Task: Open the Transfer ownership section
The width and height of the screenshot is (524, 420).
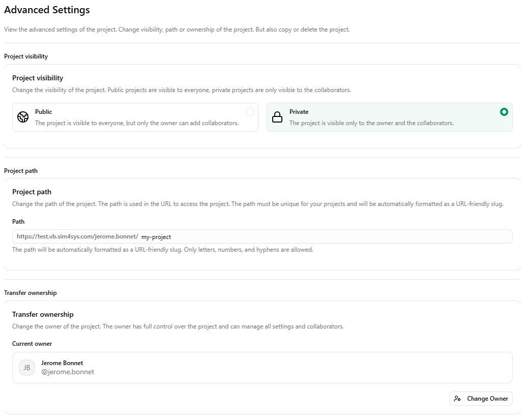Action: point(30,293)
